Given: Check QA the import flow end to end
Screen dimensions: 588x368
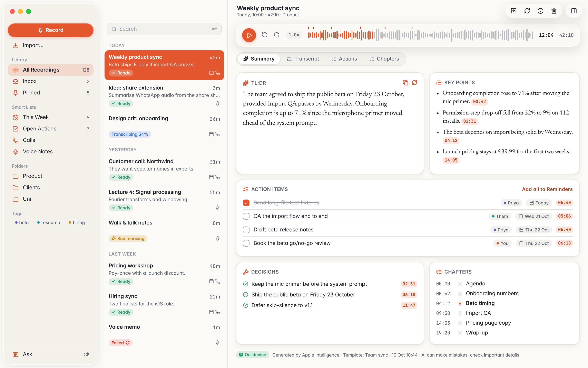Looking at the screenshot, I should point(246,216).
